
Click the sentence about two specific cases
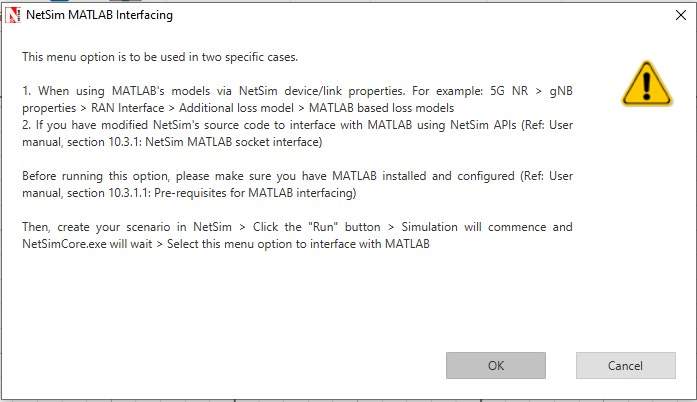160,57
